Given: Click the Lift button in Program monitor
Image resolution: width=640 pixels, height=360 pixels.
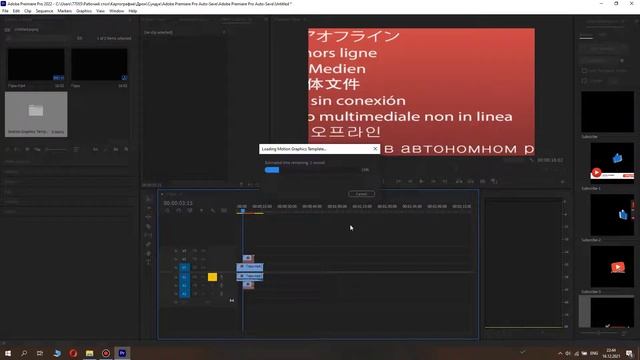Looking at the screenshot, I should (459, 181).
